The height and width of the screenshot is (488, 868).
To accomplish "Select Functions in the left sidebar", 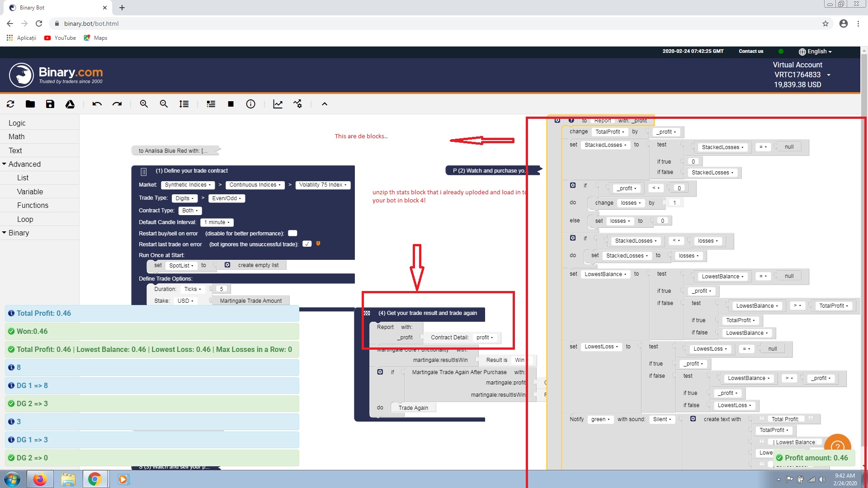I will click(33, 205).
